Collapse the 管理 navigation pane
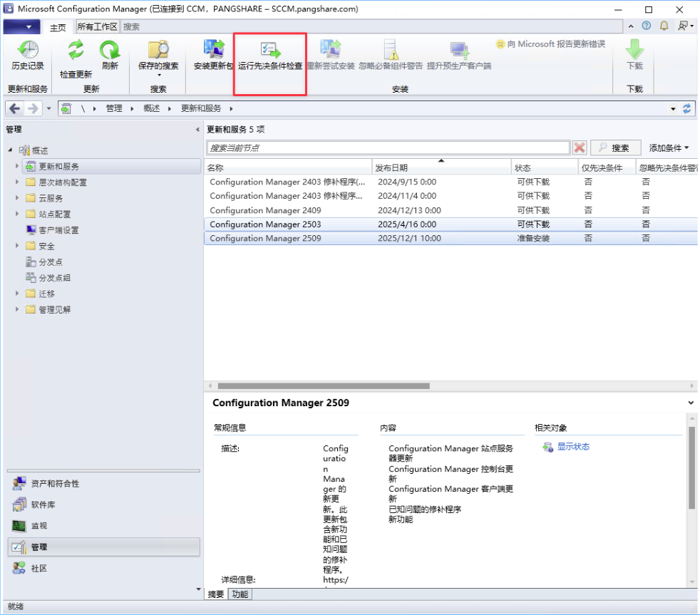700x615 pixels. click(197, 130)
